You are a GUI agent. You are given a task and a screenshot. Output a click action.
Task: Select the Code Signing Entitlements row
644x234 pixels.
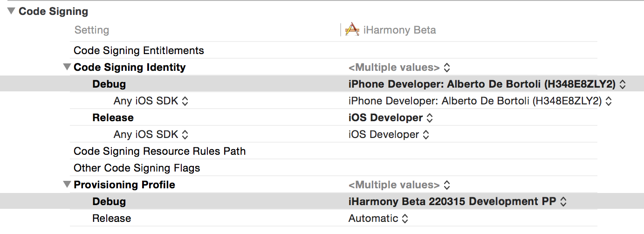(x=334, y=50)
